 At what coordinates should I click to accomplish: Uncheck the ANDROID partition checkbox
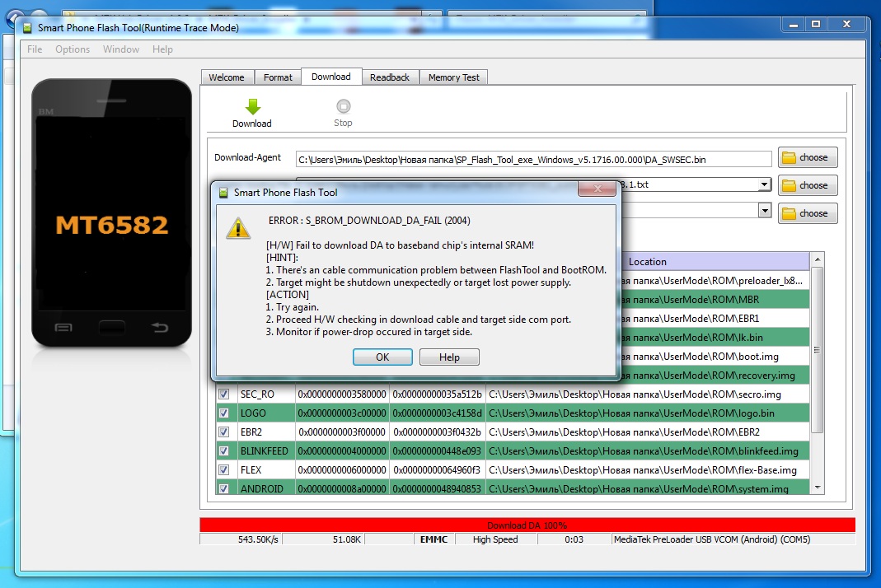coord(223,488)
